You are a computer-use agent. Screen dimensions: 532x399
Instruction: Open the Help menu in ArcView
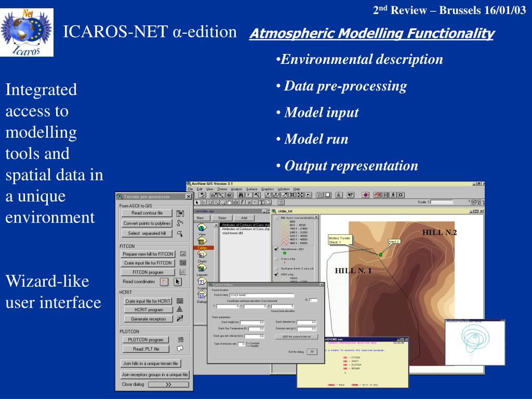click(297, 189)
